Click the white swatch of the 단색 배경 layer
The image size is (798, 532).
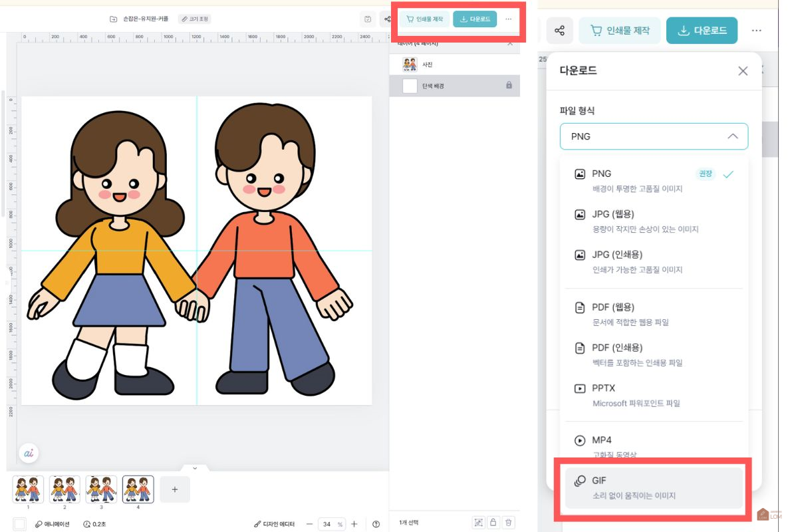[410, 86]
